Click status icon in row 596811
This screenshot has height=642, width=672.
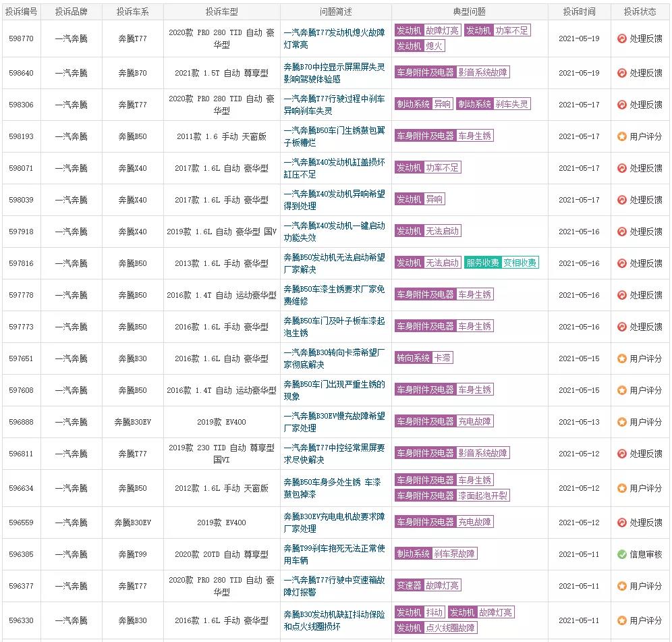click(621, 454)
